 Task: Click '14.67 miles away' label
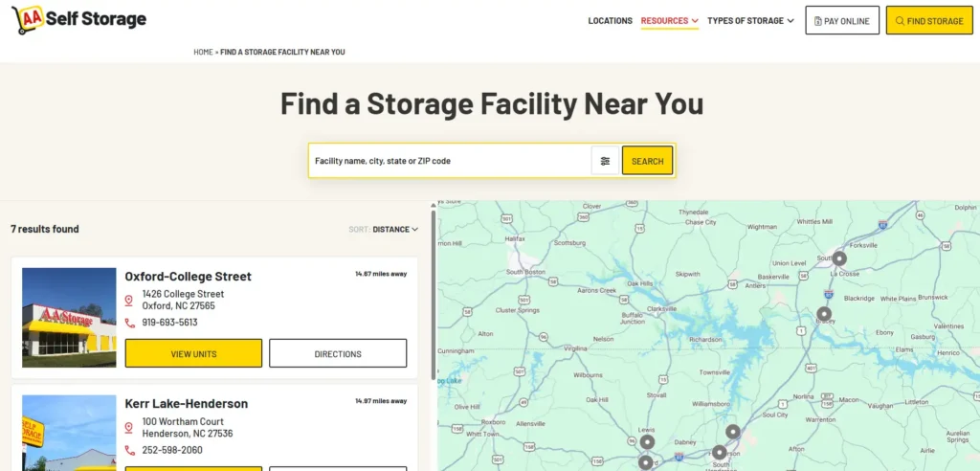381,274
